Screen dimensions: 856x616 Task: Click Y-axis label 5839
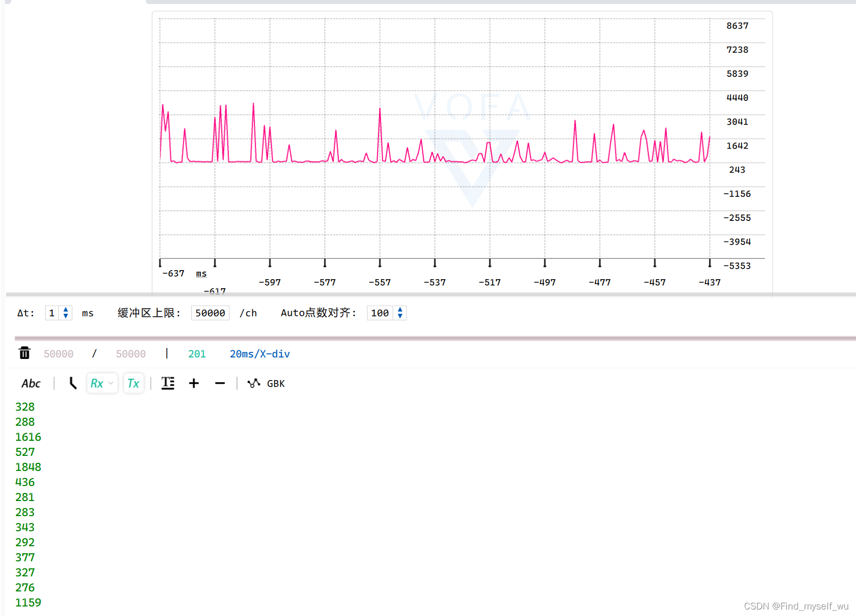click(737, 74)
